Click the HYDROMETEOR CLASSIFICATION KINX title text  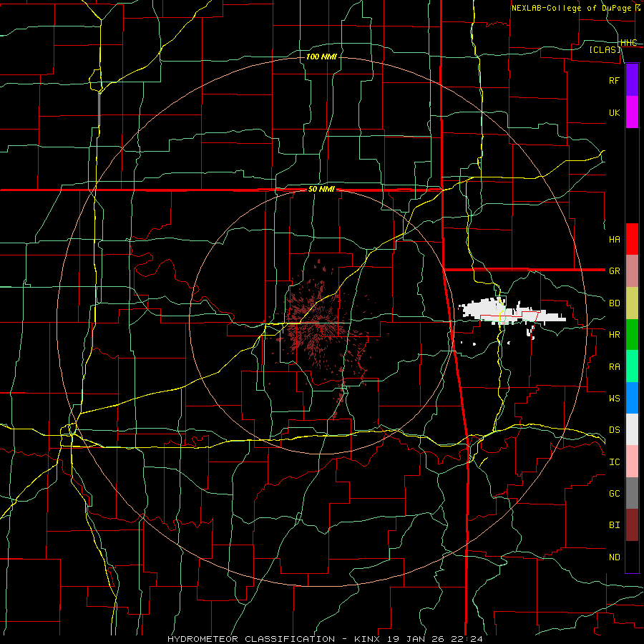tap(325, 639)
